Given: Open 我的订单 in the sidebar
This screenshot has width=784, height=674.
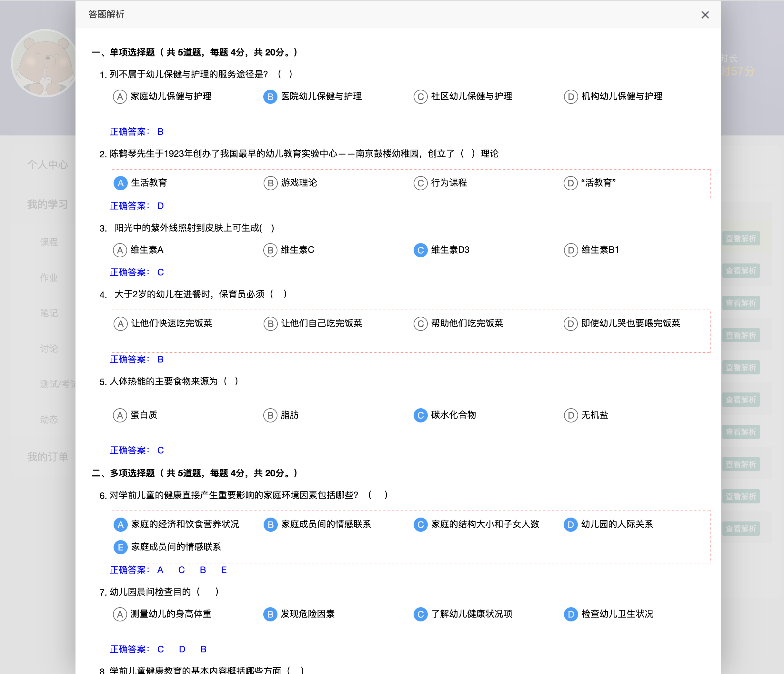Looking at the screenshot, I should click(48, 457).
